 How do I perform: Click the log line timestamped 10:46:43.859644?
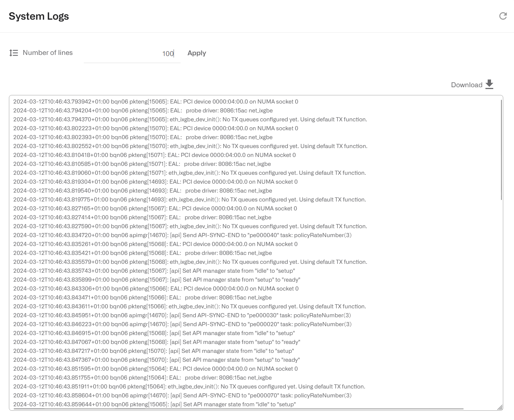[x=155, y=404]
